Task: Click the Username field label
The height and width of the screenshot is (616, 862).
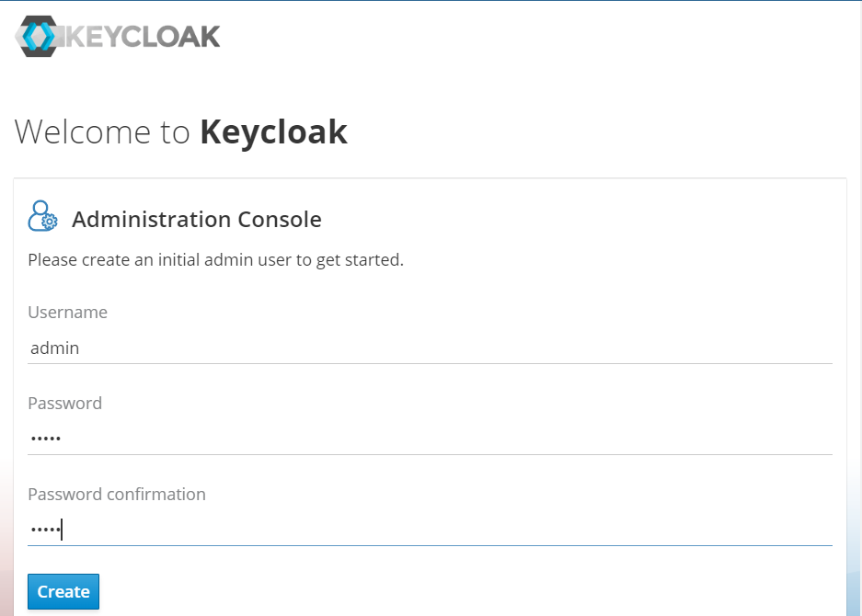Action: coord(67,313)
